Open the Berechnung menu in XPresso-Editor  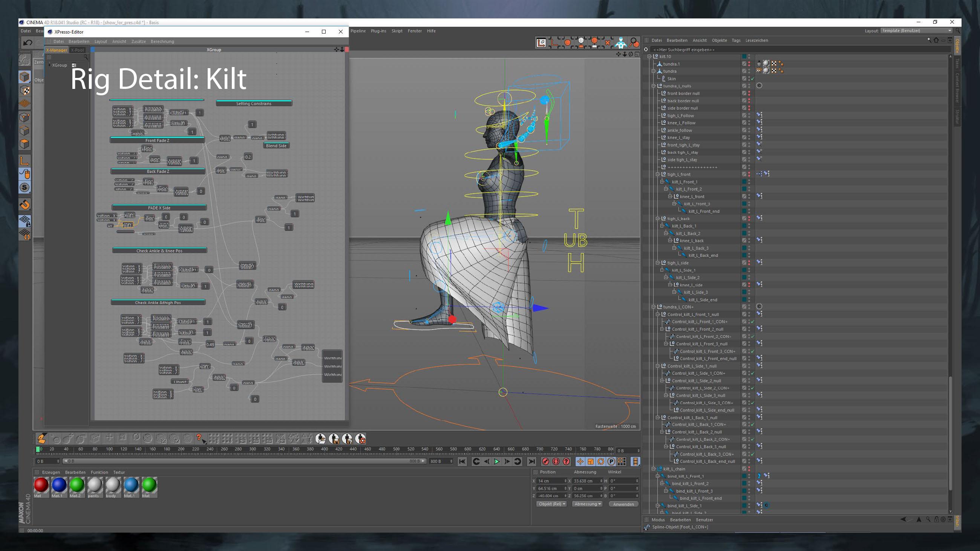pos(162,41)
